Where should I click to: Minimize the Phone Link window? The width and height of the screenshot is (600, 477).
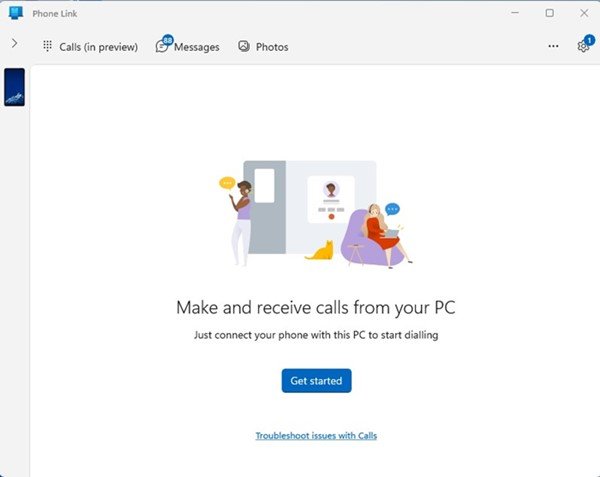click(x=515, y=13)
